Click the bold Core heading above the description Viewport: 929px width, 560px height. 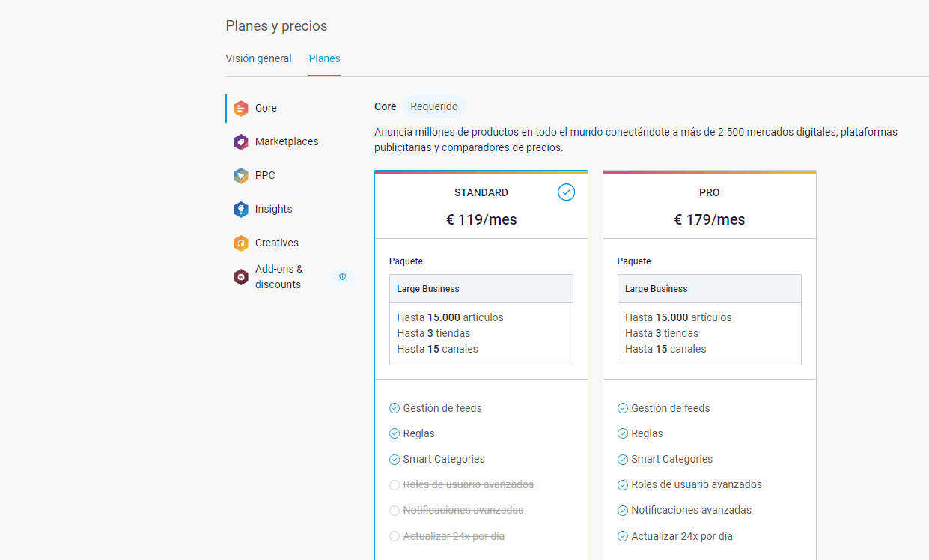(x=386, y=106)
